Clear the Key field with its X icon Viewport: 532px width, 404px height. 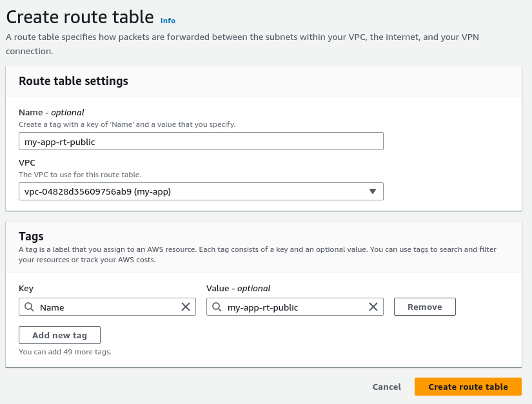pos(186,307)
